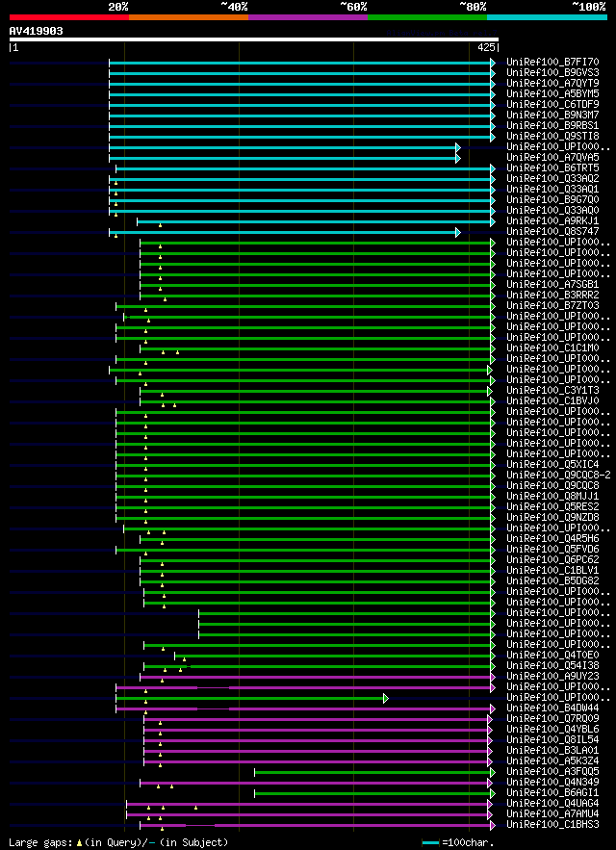Screen dimensions: 616x850
Task: Select the UniRef100_Q8IL54 label
Action: click(552, 739)
